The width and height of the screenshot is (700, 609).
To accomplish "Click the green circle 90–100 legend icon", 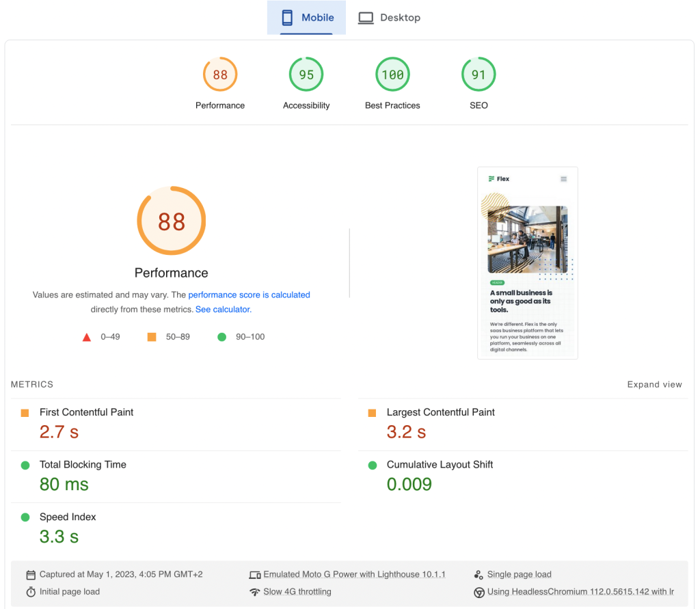I will [222, 337].
